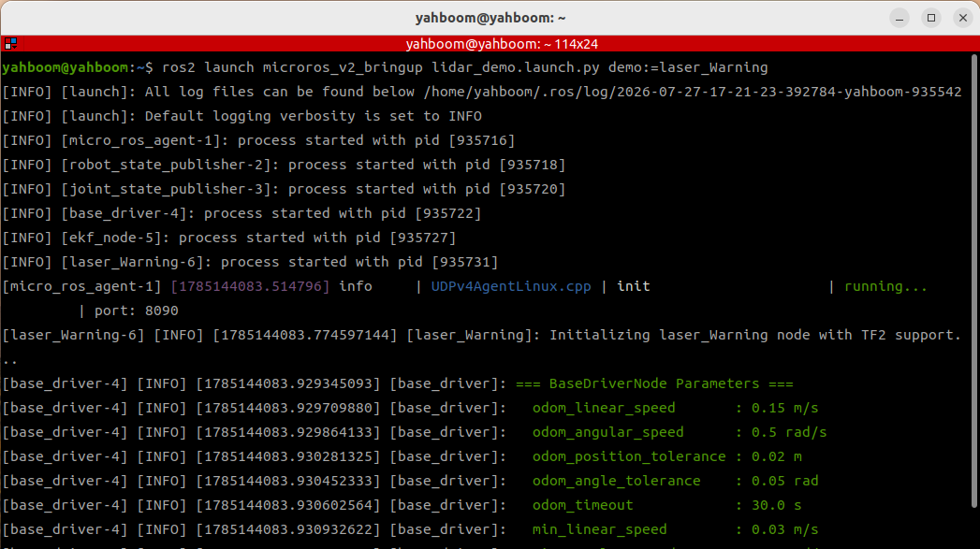
Task: Click the "0.5 rad/s" value
Action: 789,433
